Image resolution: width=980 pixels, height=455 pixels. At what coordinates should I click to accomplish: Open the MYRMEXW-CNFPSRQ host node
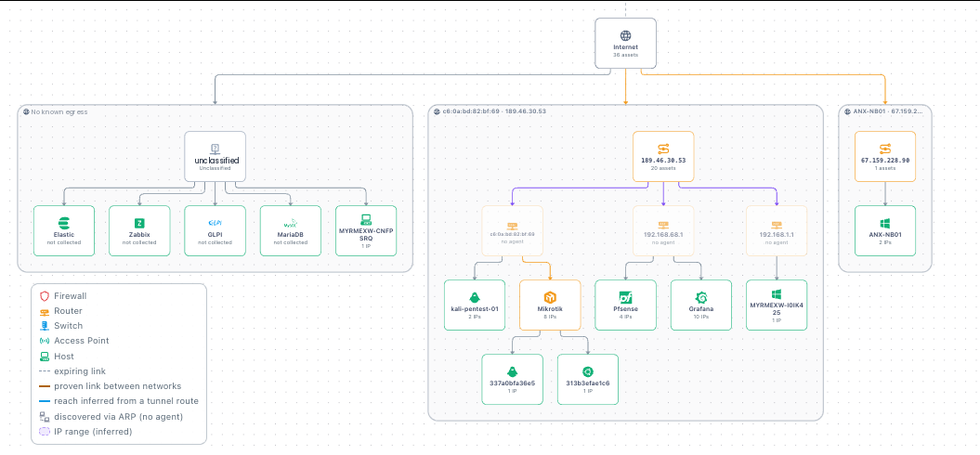(366, 230)
